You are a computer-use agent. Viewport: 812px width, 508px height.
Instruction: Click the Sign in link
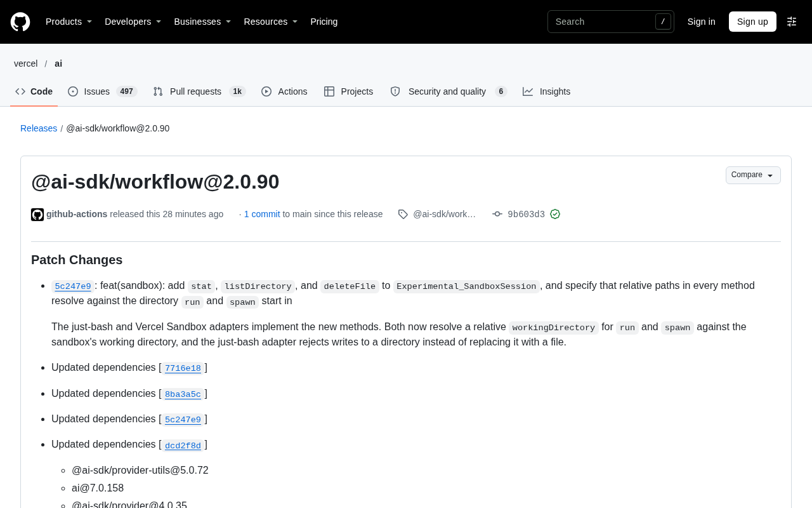click(702, 22)
